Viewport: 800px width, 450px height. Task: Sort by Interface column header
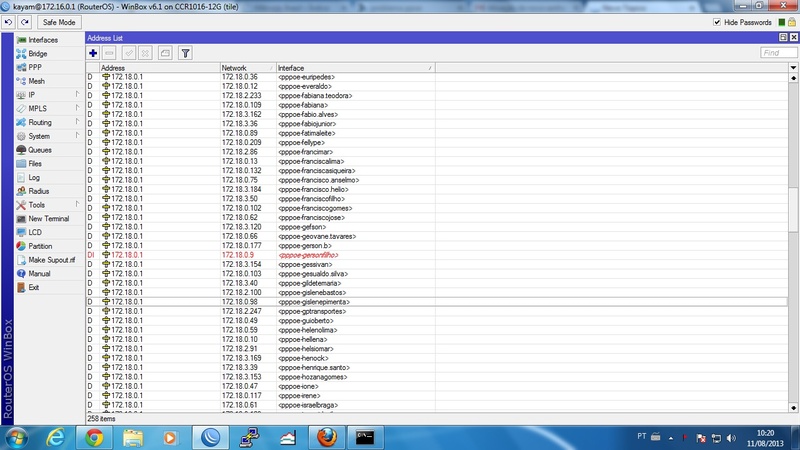click(x=356, y=68)
